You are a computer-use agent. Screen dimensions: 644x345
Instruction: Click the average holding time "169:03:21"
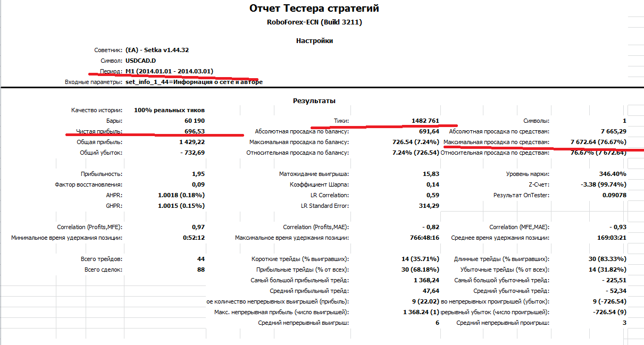612,238
